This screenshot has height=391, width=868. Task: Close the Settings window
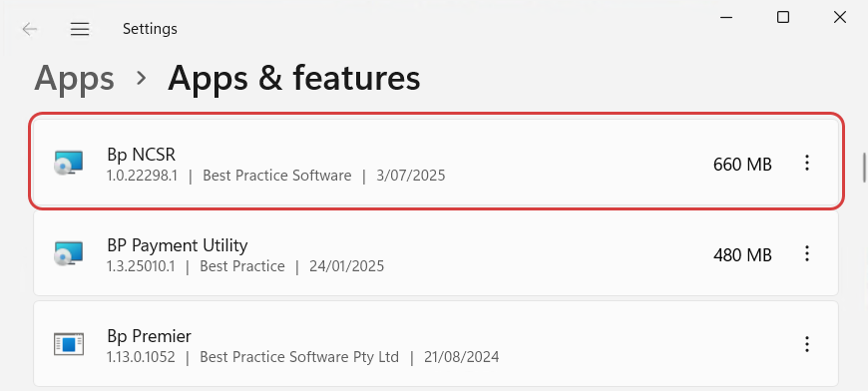coord(840,17)
